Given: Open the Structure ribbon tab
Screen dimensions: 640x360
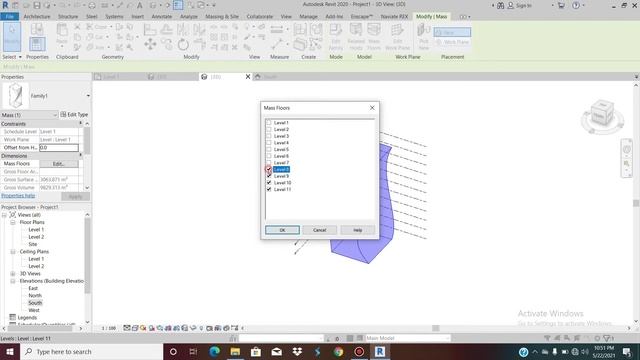Looking at the screenshot, I should click(68, 16).
